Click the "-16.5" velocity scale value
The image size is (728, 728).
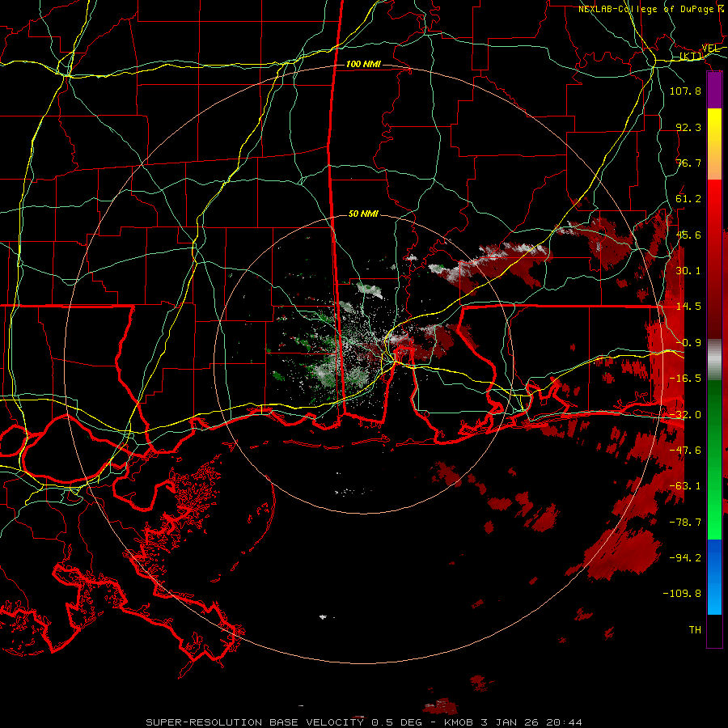pyautogui.click(x=685, y=379)
